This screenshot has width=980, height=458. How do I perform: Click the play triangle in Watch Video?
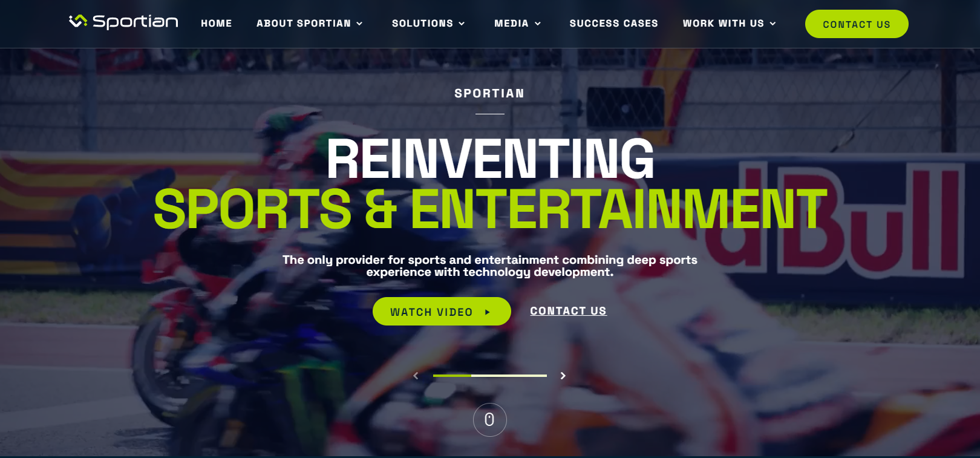(x=488, y=312)
